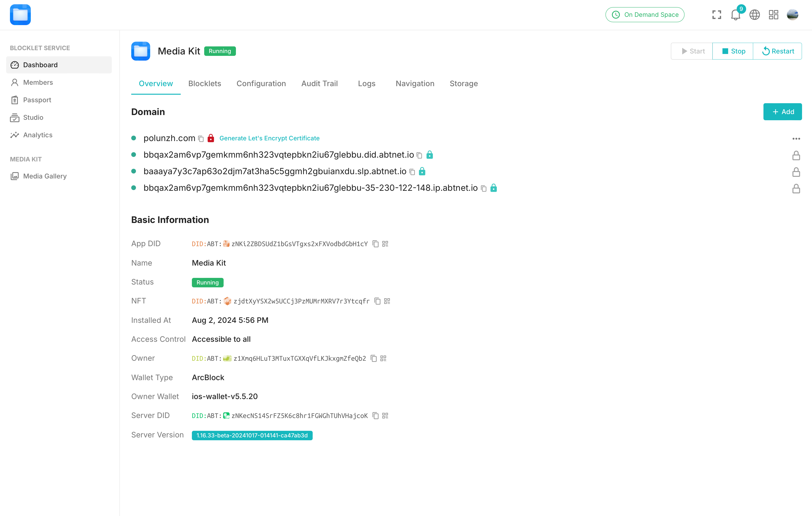Click lock icon on slp.abtnet.io row right
The image size is (812, 516).
(x=796, y=172)
